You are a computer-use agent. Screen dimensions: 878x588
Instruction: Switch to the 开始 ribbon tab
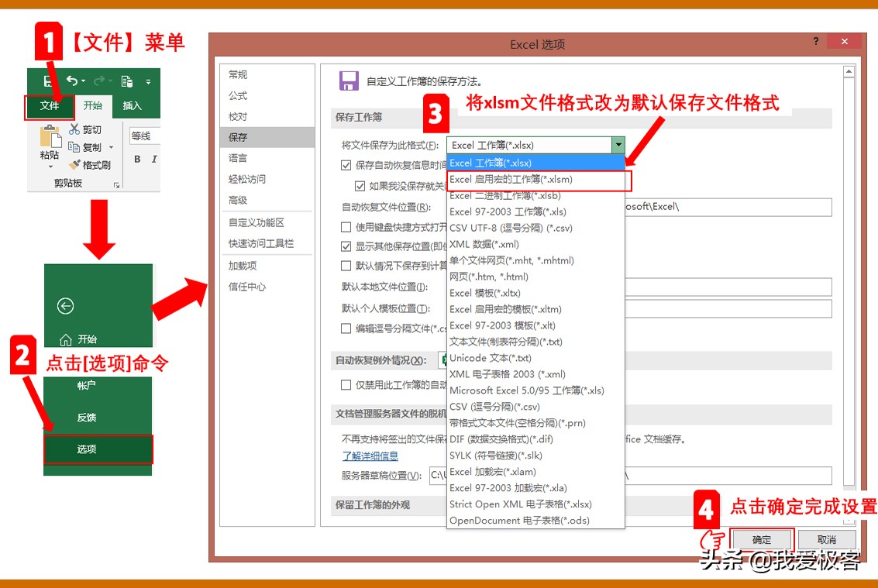point(93,106)
